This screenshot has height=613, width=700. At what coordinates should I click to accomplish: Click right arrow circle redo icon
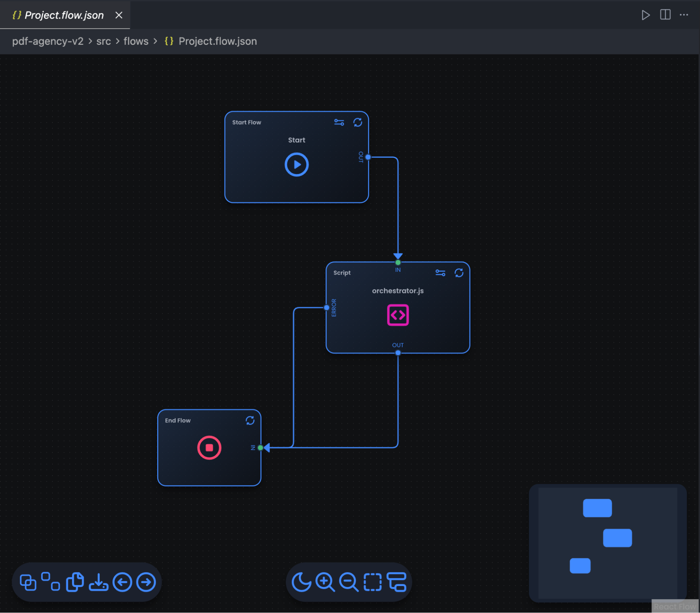pos(146,583)
